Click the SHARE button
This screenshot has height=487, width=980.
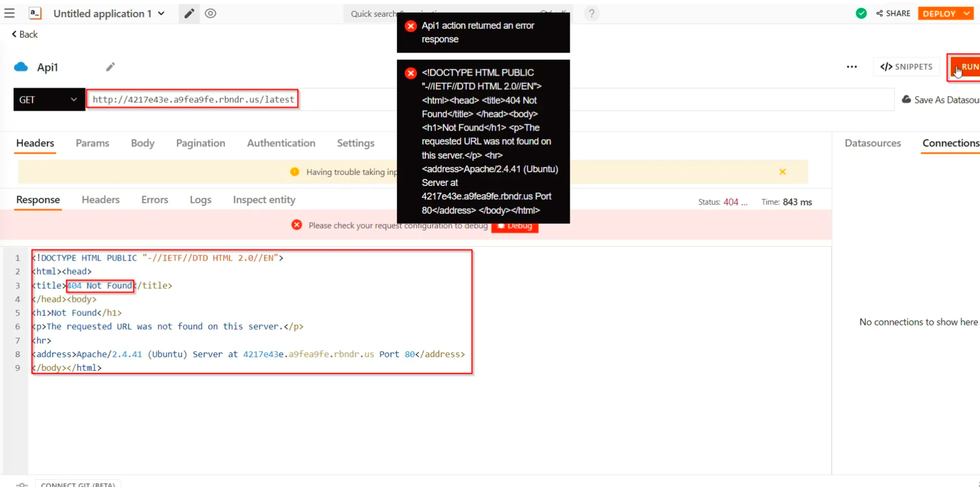coord(893,13)
